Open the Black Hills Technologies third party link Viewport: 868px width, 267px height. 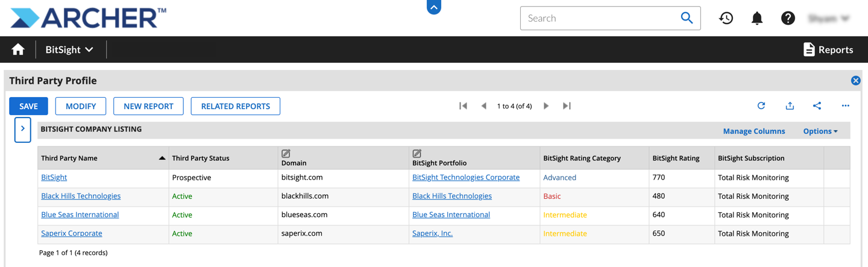pos(81,196)
